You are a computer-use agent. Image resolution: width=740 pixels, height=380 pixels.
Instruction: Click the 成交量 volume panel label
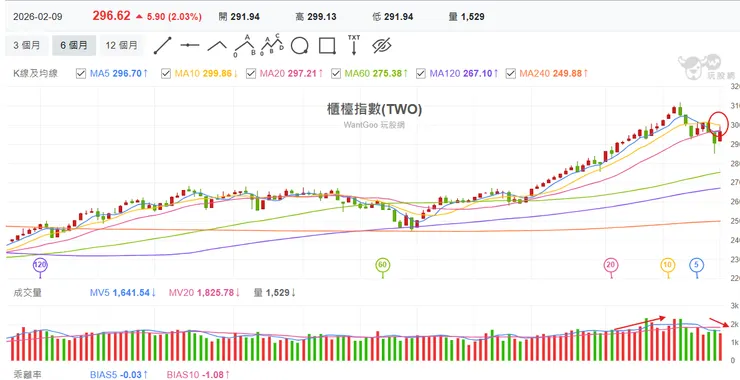pyautogui.click(x=28, y=293)
